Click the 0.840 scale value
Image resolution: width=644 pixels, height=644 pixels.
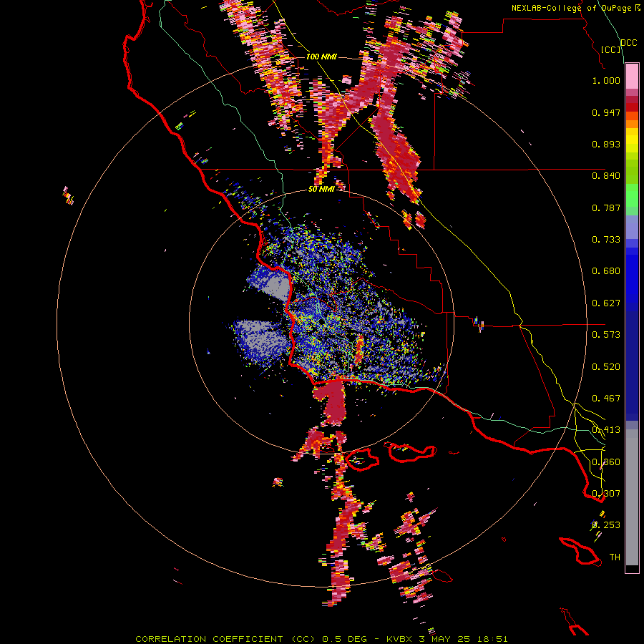606,176
